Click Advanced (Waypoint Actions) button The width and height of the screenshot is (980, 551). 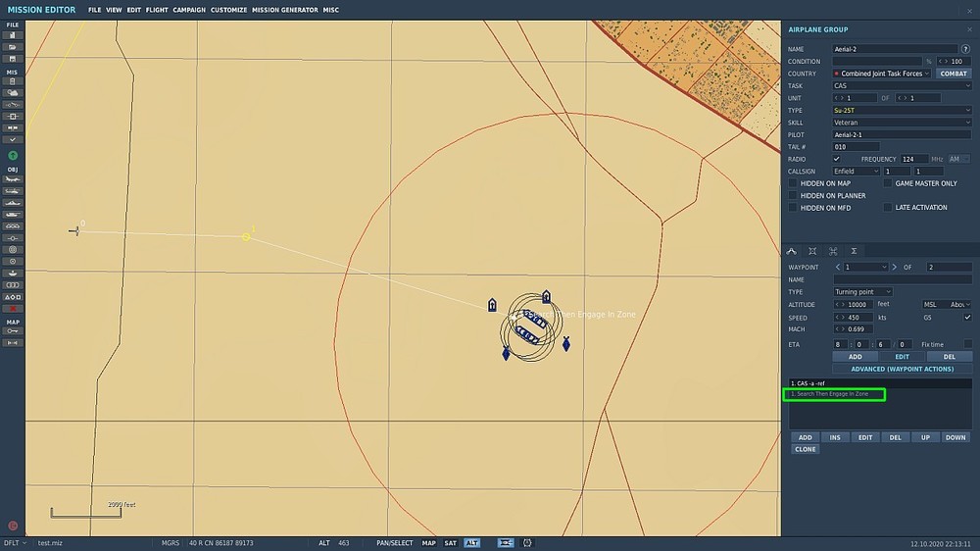click(x=902, y=369)
